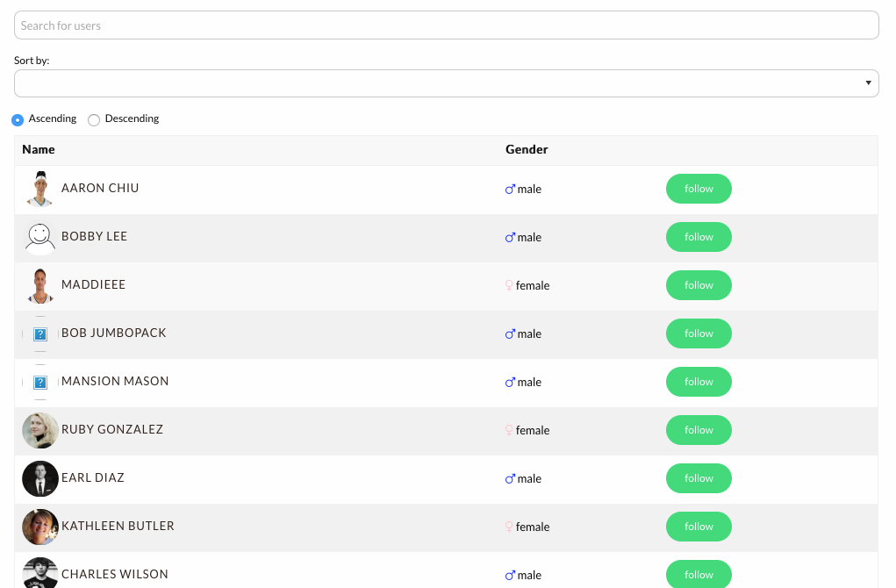This screenshot has height=588, width=896.
Task: Click Bob Jumbopack's placeholder question-mark icon
Action: tap(40, 333)
